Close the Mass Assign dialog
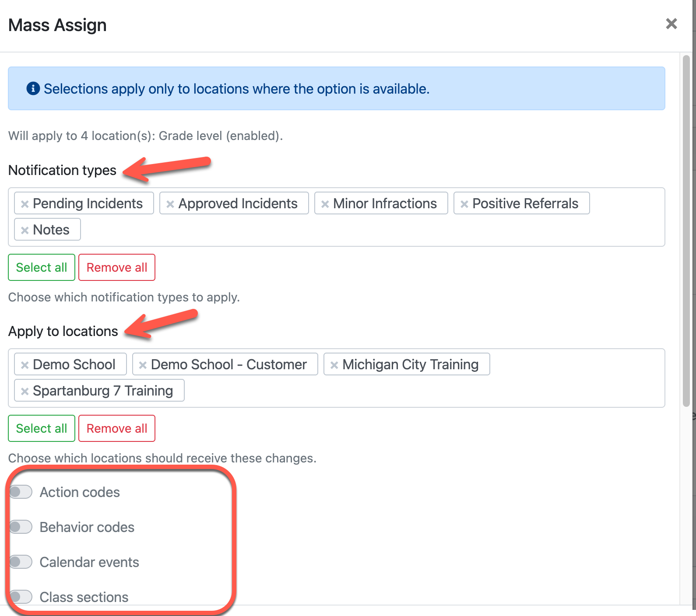This screenshot has height=616, width=696. 671,24
